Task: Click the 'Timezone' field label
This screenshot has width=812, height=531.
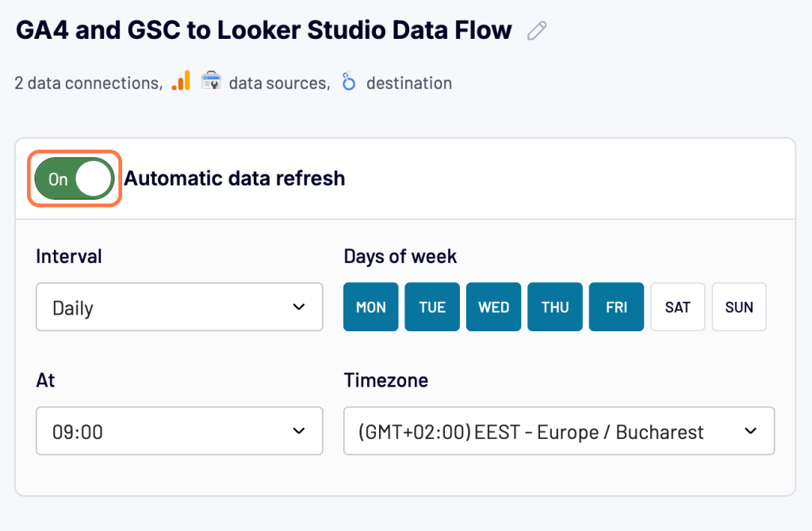Action: click(x=386, y=380)
